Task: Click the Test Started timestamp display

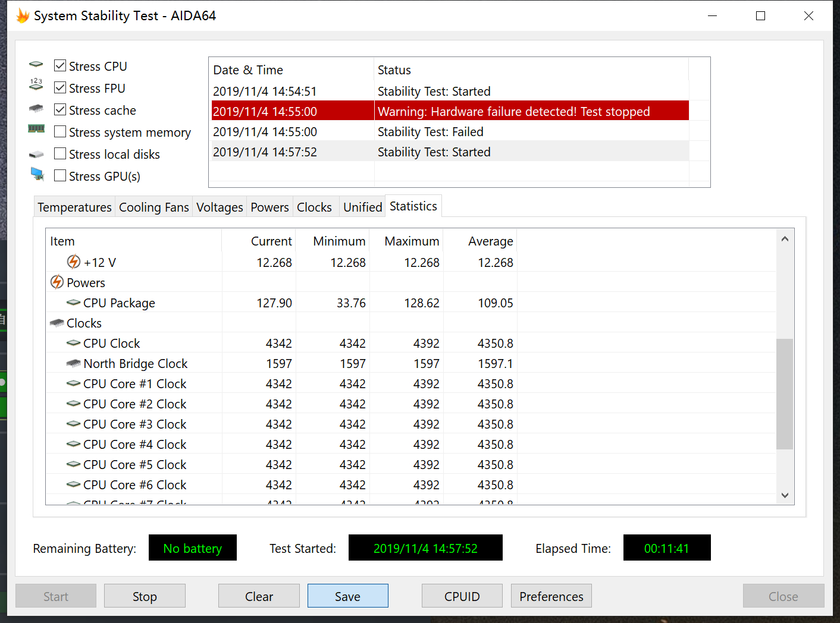Action: (425, 548)
